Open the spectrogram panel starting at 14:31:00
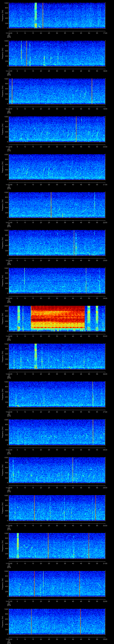 (57, 584)
